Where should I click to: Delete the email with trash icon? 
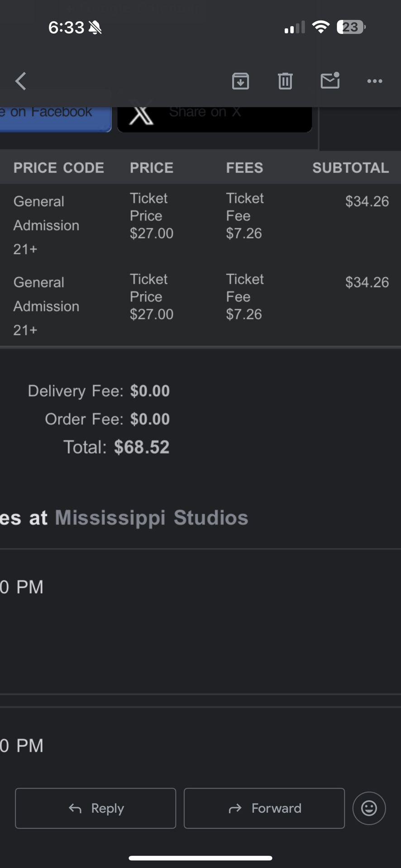click(x=285, y=81)
